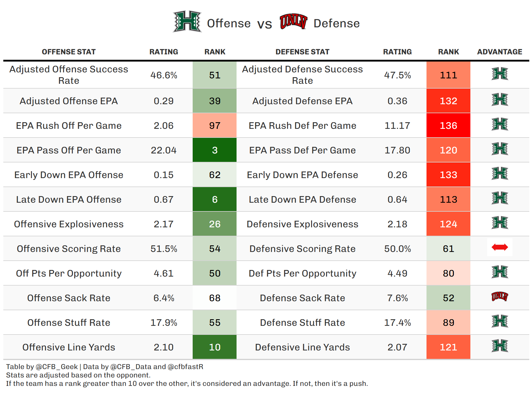Click the red push arrow in Scoring Rate row
The height and width of the screenshot is (394, 532).
[500, 247]
